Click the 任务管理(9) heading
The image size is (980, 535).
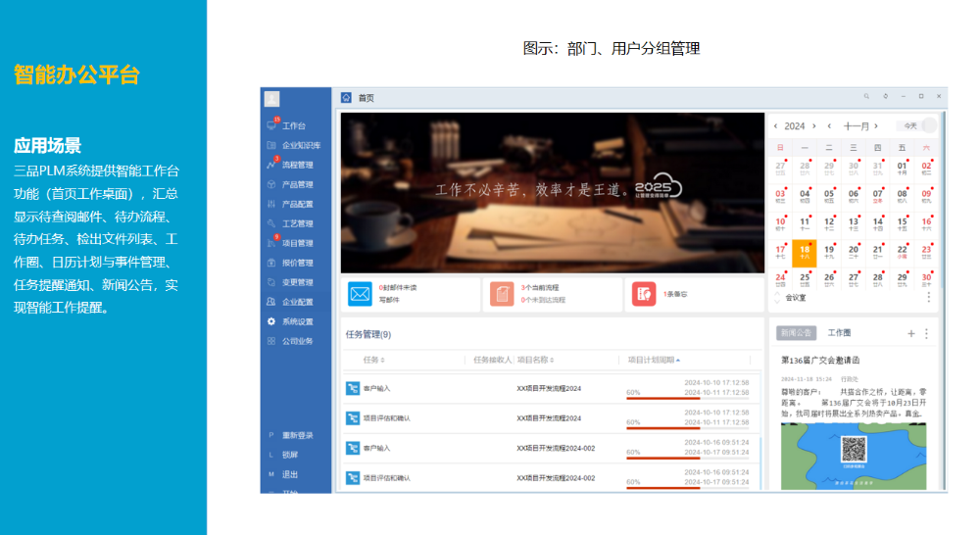tap(368, 334)
